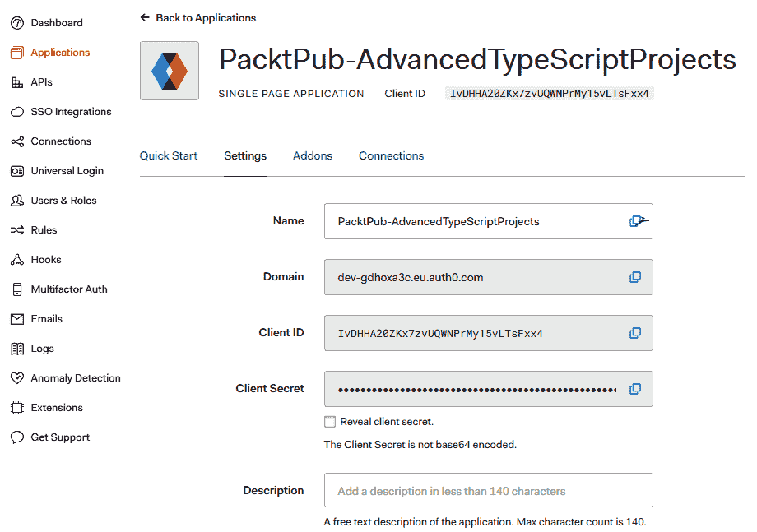Open the Rules section
This screenshot has width=757, height=532.
(44, 230)
